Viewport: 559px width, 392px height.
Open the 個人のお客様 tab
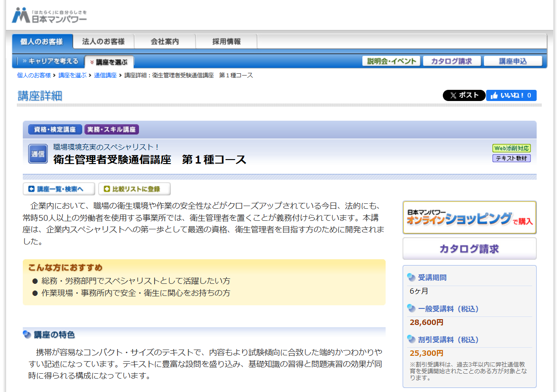tap(42, 42)
